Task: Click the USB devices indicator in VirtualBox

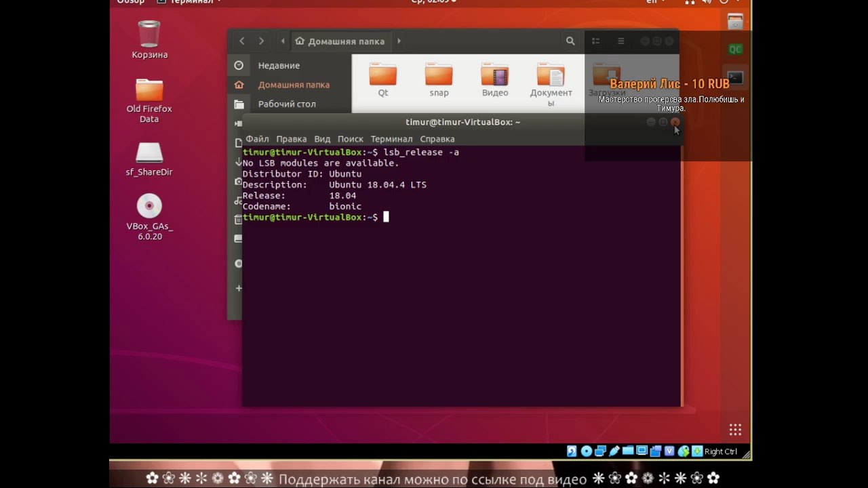Action: pyautogui.click(x=614, y=451)
